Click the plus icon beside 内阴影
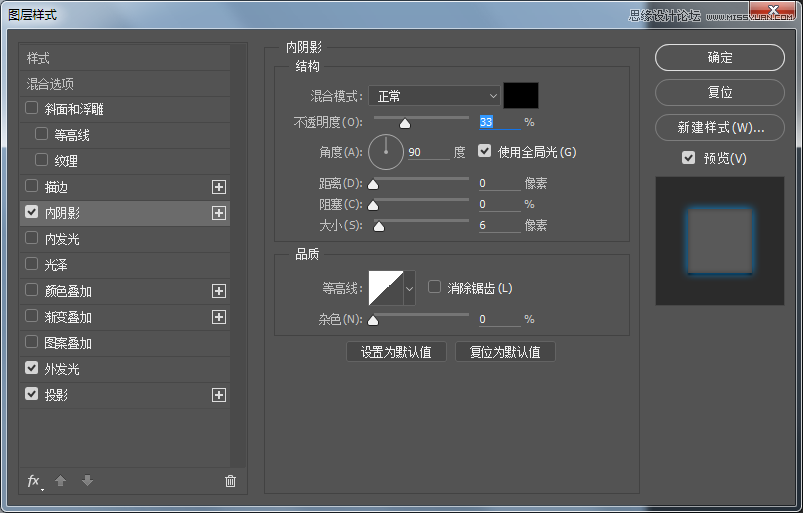 [219, 213]
